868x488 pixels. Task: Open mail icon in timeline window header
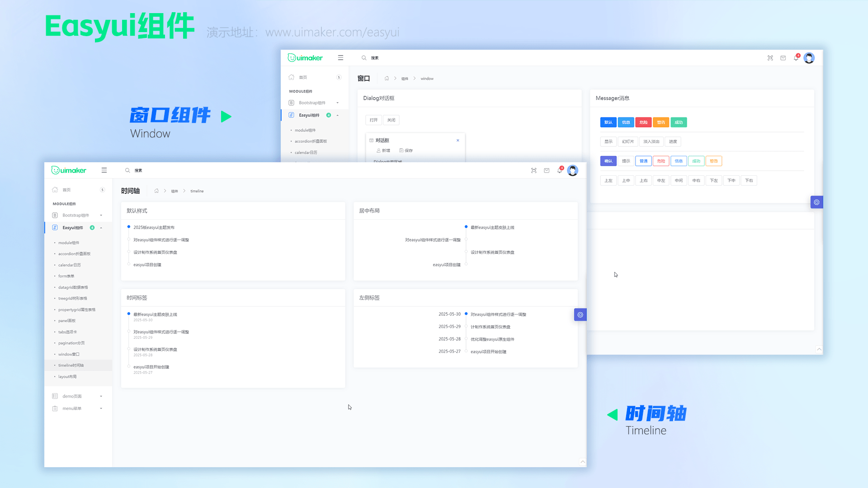pyautogui.click(x=547, y=170)
